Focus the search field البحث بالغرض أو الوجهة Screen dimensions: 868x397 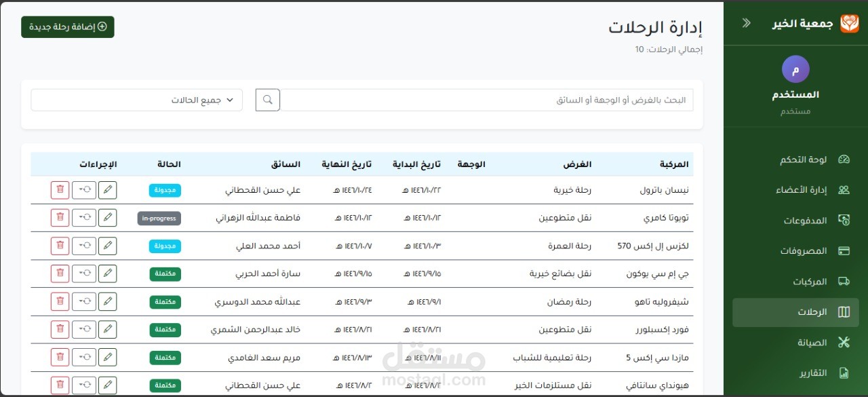[487, 100]
